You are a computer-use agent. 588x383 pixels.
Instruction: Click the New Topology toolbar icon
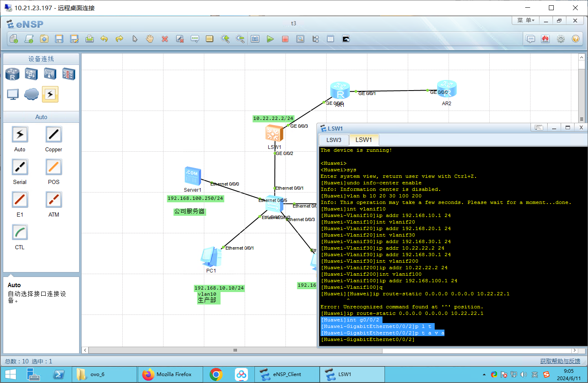[14, 39]
